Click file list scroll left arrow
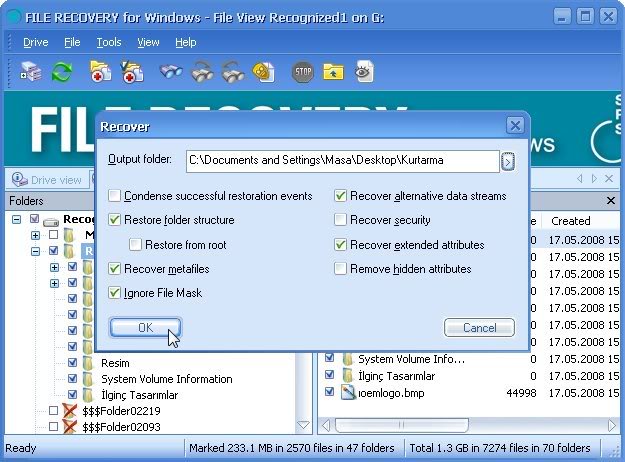Screen dimensions: 625x462 (326, 425)
